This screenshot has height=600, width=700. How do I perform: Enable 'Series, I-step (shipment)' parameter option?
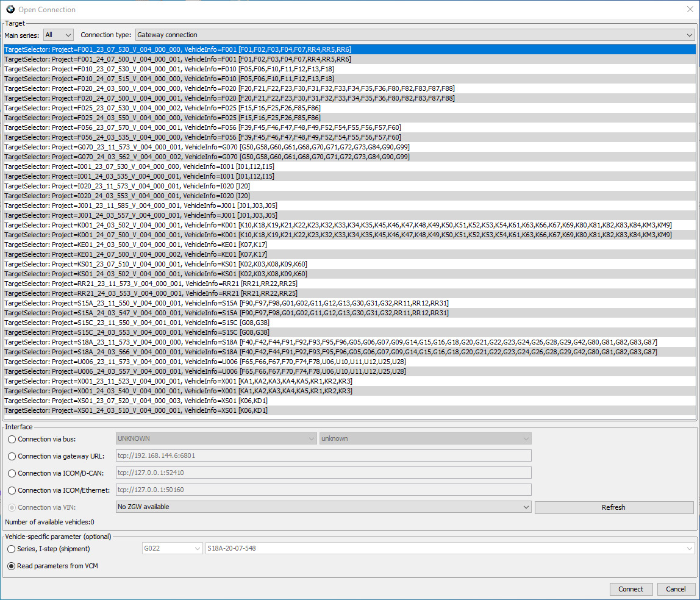point(11,548)
